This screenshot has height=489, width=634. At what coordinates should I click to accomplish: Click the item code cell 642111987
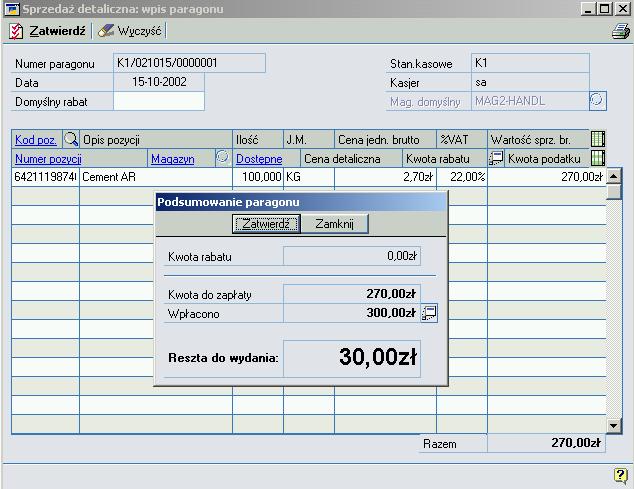[45, 177]
